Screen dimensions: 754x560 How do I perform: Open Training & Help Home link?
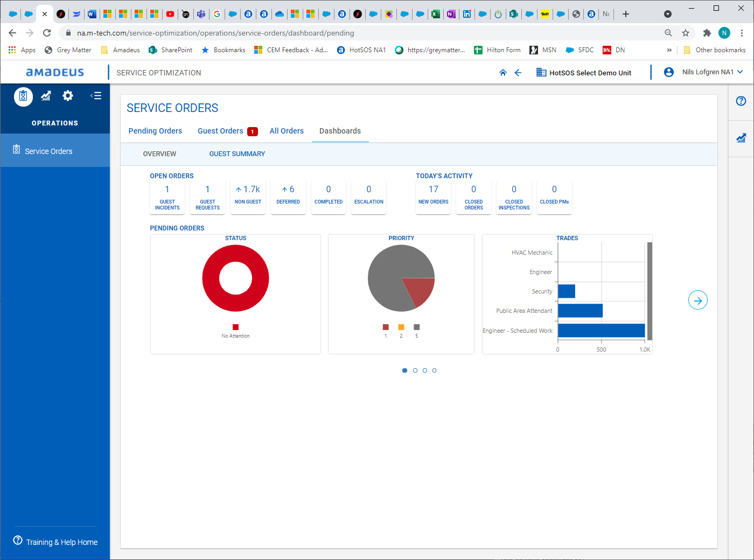[62, 542]
